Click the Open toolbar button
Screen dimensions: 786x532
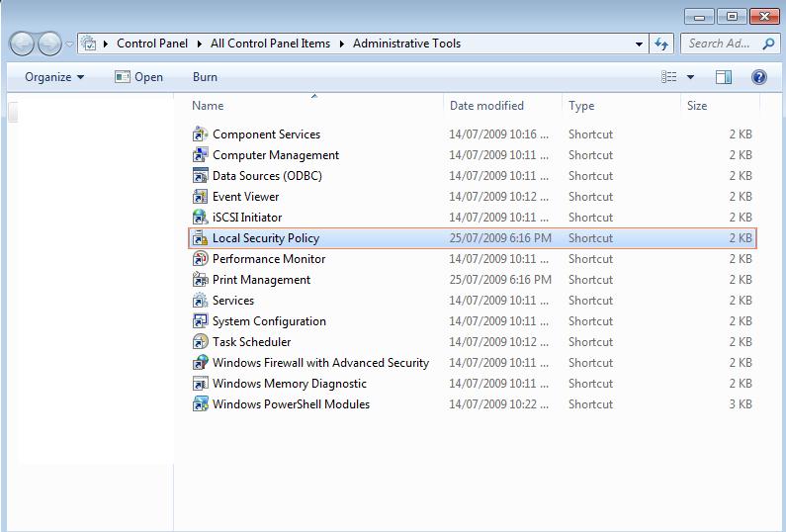pyautogui.click(x=138, y=77)
